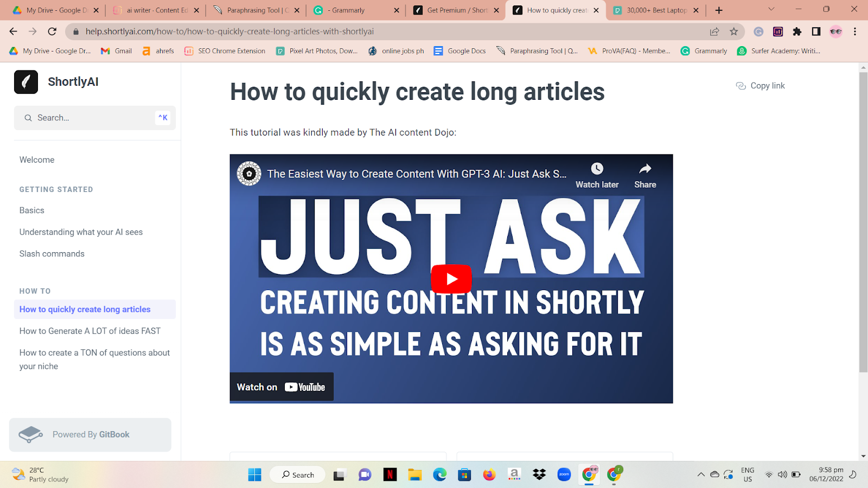Open the Slash commands page
Image resolution: width=868 pixels, height=488 pixels.
click(x=52, y=254)
